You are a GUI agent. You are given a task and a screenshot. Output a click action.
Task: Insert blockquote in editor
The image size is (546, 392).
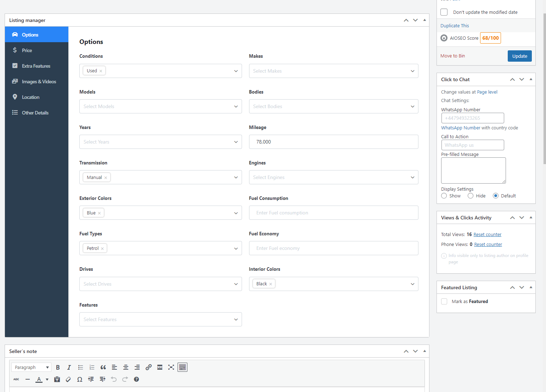[103, 367]
